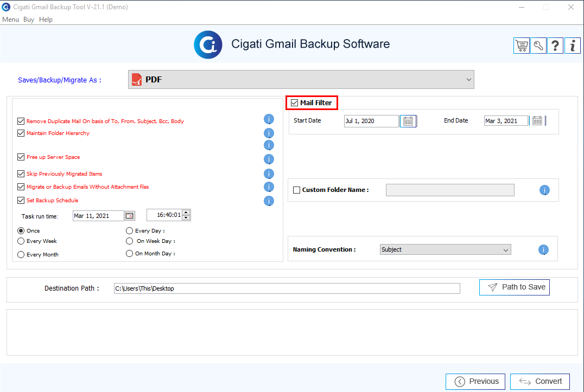Screen dimensions: 584x392
Task: Click the 16:40:01 time field
Action: 164,215
